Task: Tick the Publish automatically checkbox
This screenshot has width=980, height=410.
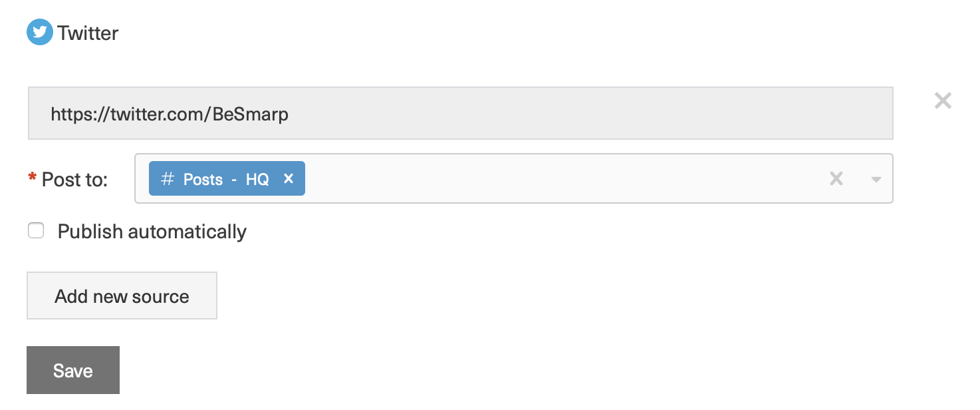Action: 36,231
